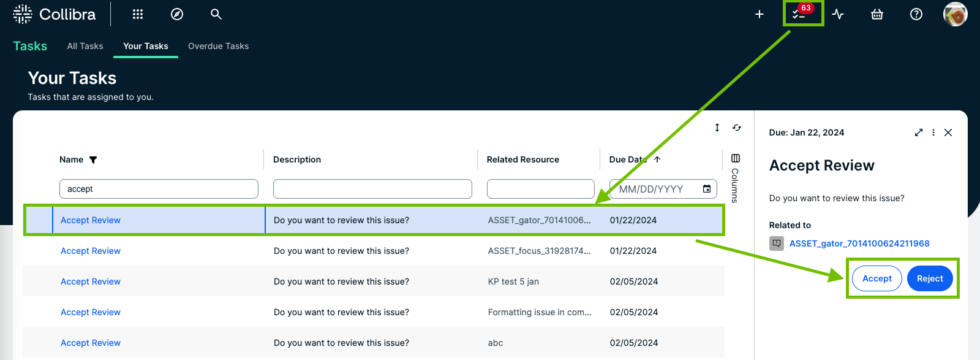The width and height of the screenshot is (980, 360).
Task: Open tasks icon with 63 badge
Action: coord(799,14)
